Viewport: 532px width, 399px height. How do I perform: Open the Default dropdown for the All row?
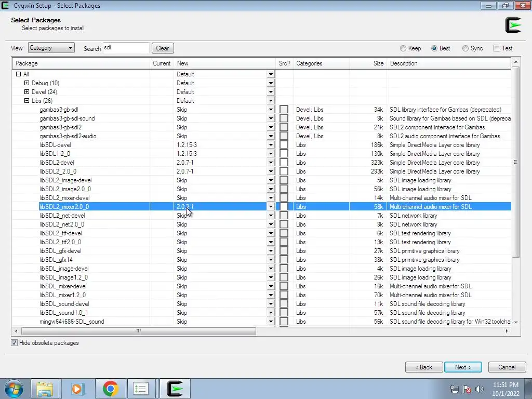click(x=271, y=74)
